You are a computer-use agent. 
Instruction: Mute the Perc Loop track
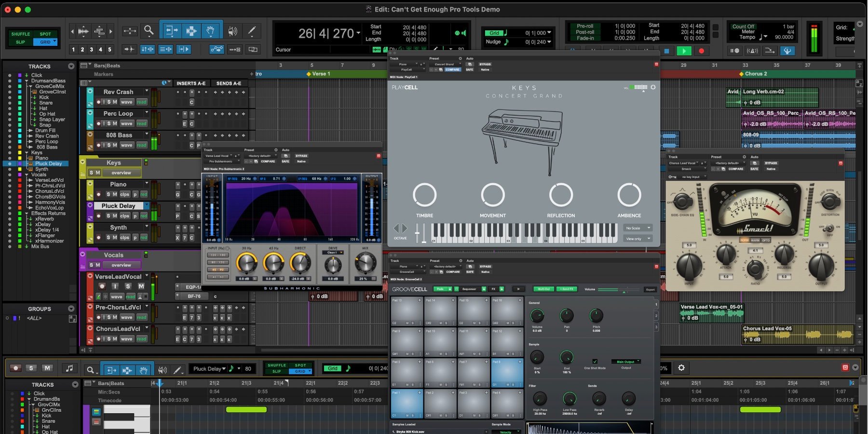pyautogui.click(x=115, y=123)
